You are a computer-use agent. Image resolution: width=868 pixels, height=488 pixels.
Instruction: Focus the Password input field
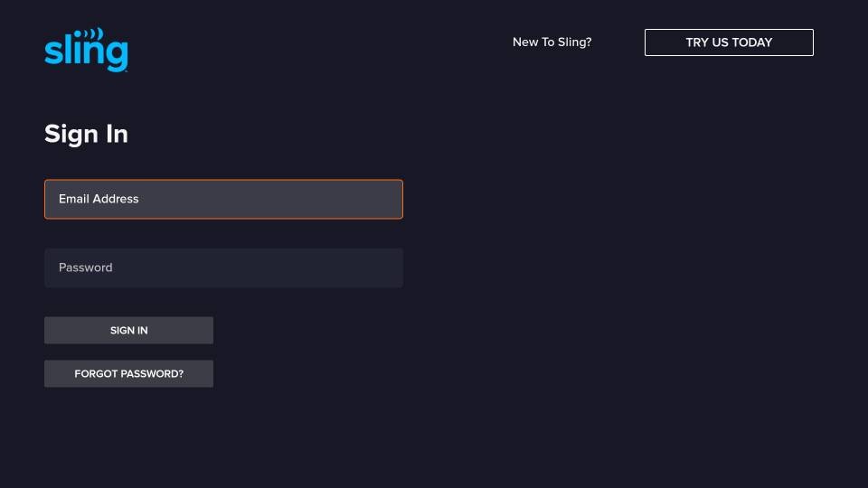(x=223, y=267)
